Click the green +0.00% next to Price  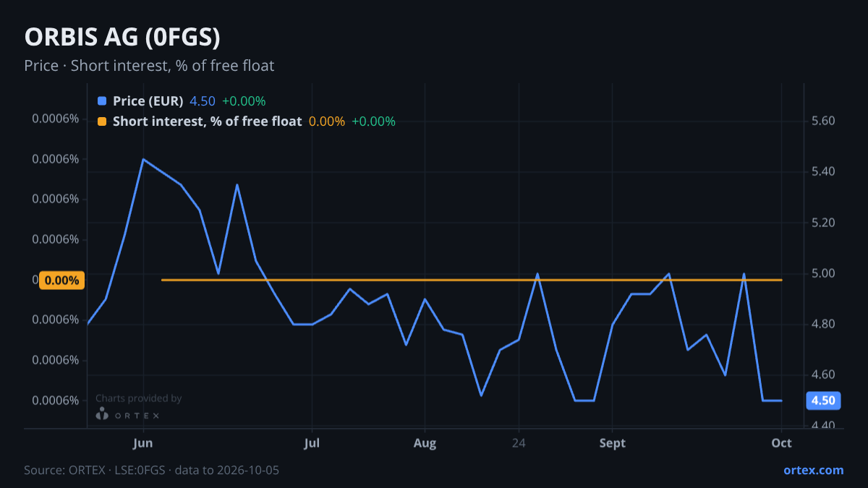pos(244,101)
